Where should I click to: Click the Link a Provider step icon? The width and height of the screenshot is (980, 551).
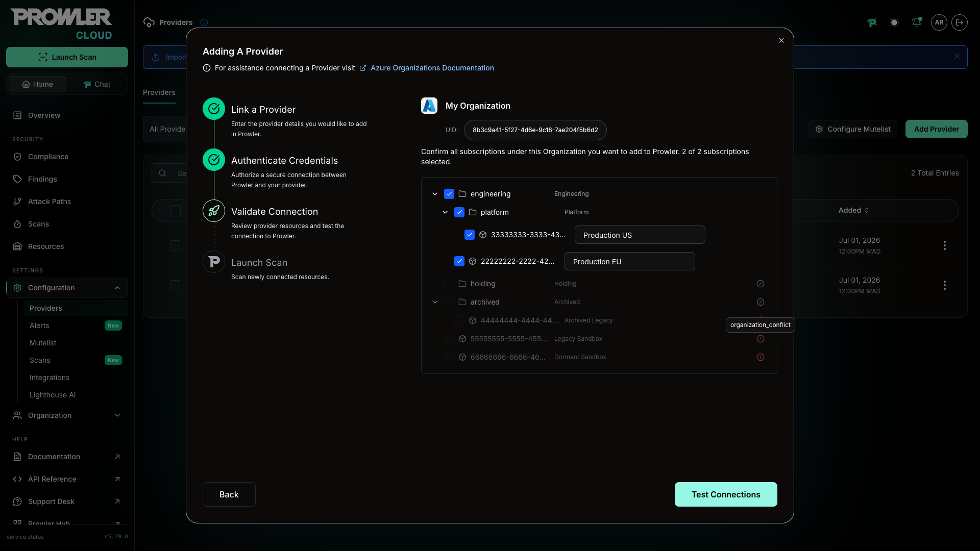(214, 109)
